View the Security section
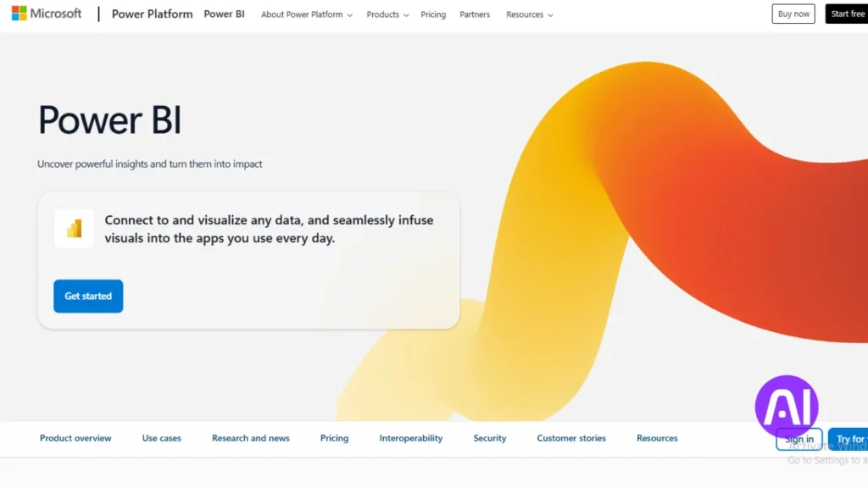This screenshot has height=488, width=868. [489, 438]
